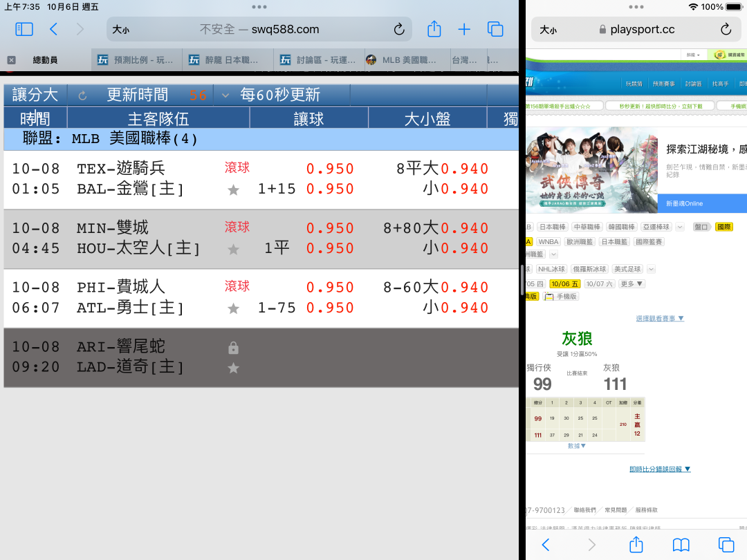
Task: Select the 讓分大 header button
Action: tap(35, 95)
